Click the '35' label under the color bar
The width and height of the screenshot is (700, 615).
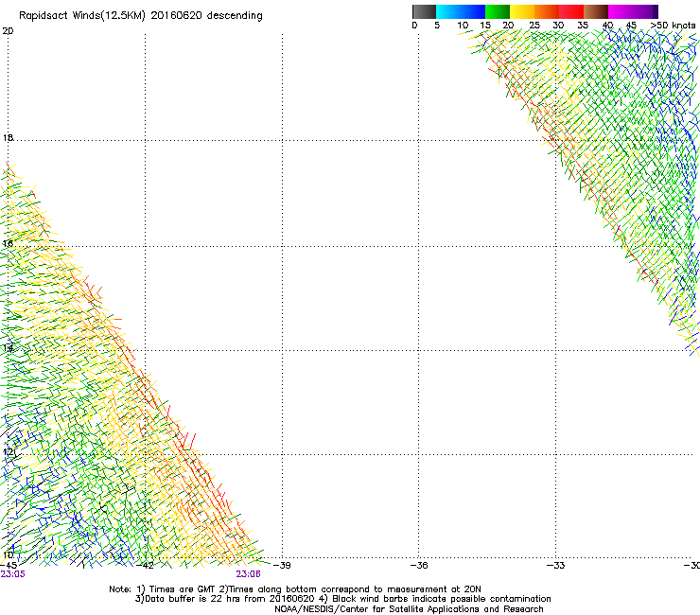tap(583, 26)
